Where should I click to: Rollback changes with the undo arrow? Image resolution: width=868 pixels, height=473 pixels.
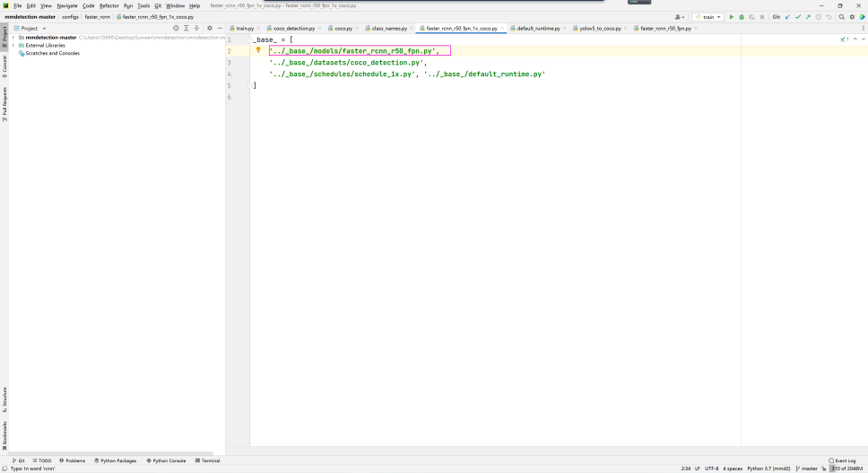[829, 17]
